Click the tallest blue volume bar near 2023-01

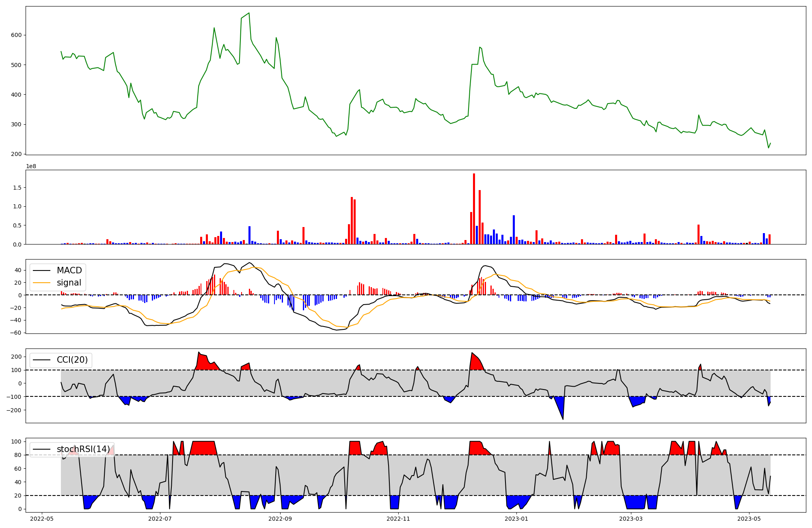click(514, 229)
